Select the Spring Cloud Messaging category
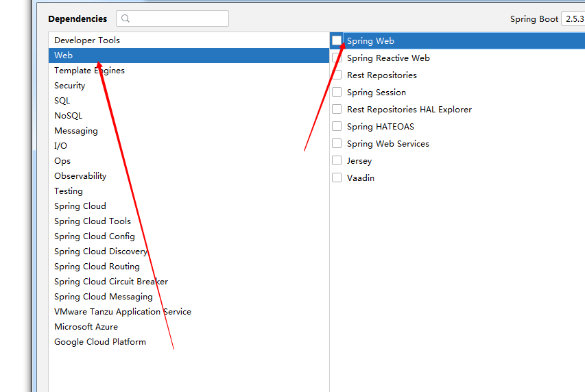This screenshot has width=585, height=392. point(189,297)
